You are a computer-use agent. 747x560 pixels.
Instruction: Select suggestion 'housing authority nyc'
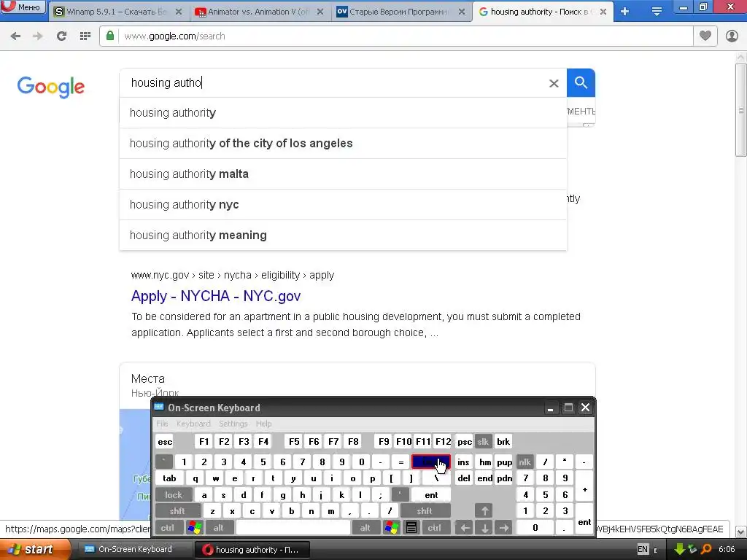point(343,204)
